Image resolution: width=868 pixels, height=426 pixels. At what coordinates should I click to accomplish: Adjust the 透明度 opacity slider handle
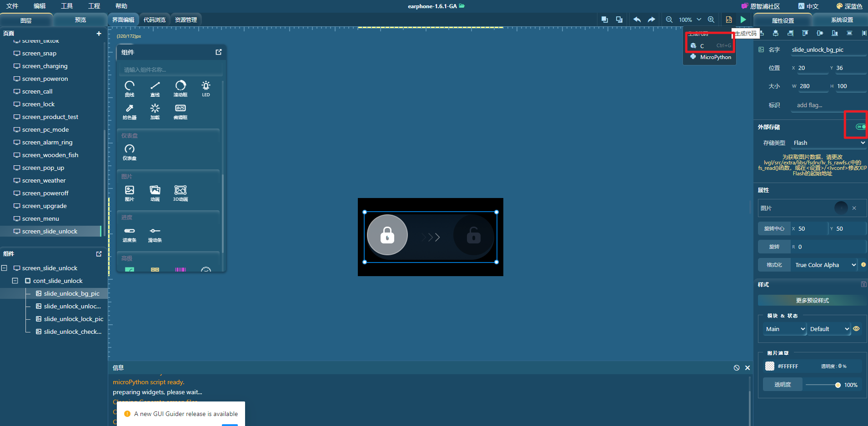coord(838,385)
